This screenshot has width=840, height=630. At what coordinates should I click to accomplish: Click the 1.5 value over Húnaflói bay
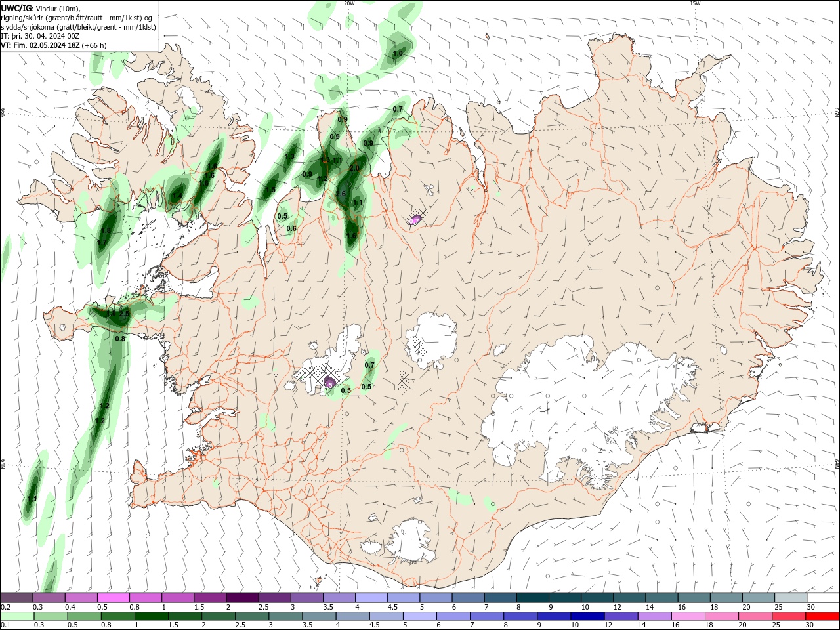pos(270,190)
